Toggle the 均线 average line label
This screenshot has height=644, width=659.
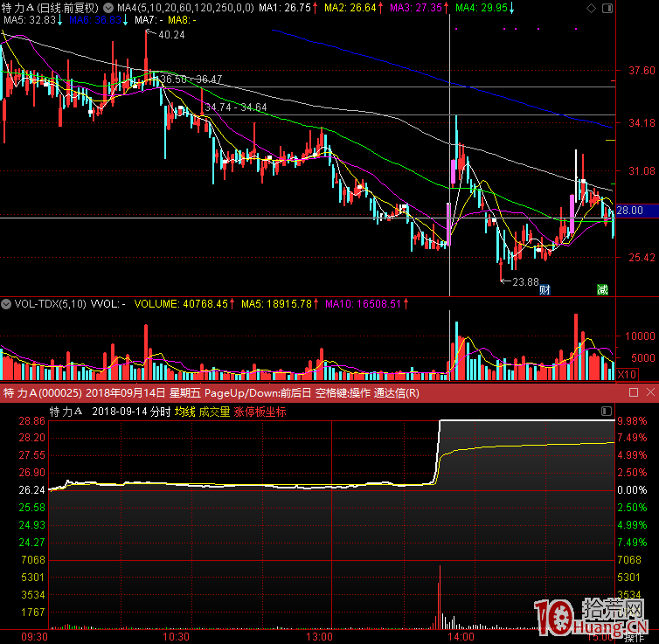click(185, 412)
